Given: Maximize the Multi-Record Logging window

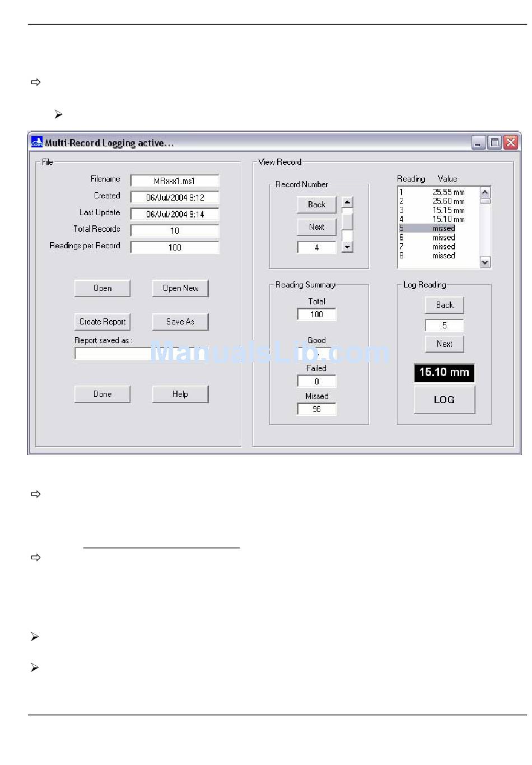Looking at the screenshot, I should (494, 142).
